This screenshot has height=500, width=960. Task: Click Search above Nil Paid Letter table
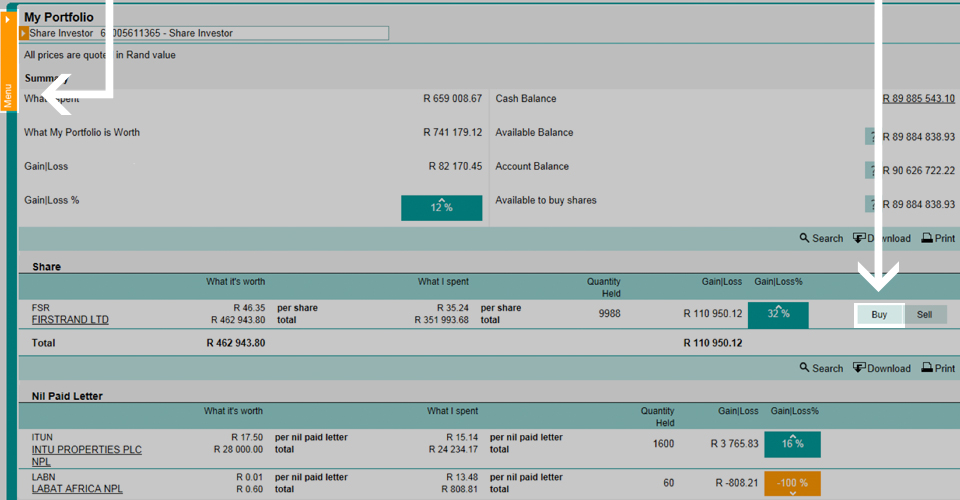pos(821,368)
